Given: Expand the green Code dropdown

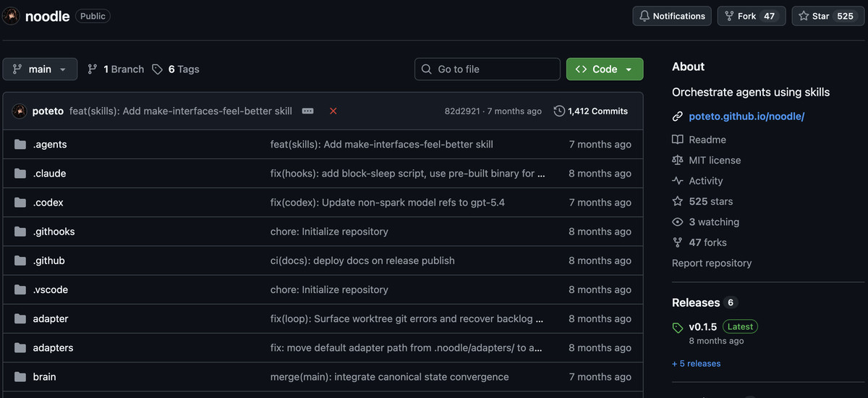Looking at the screenshot, I should (605, 69).
